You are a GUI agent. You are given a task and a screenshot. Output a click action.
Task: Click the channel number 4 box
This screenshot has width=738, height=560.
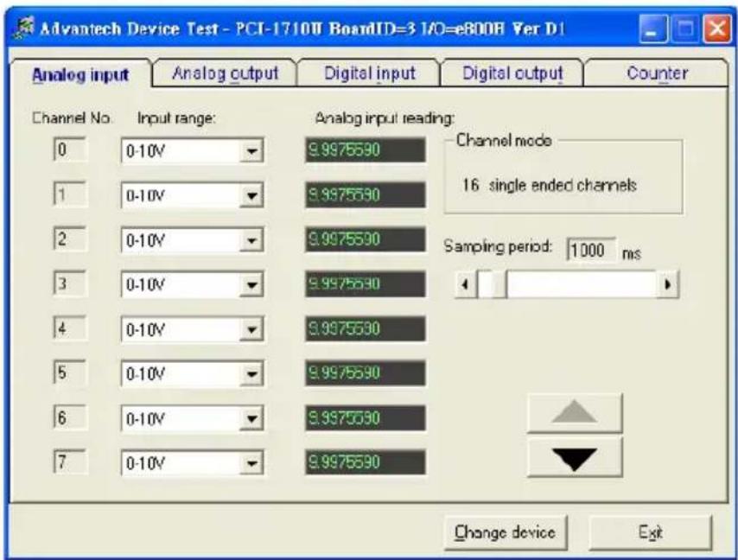pos(70,328)
